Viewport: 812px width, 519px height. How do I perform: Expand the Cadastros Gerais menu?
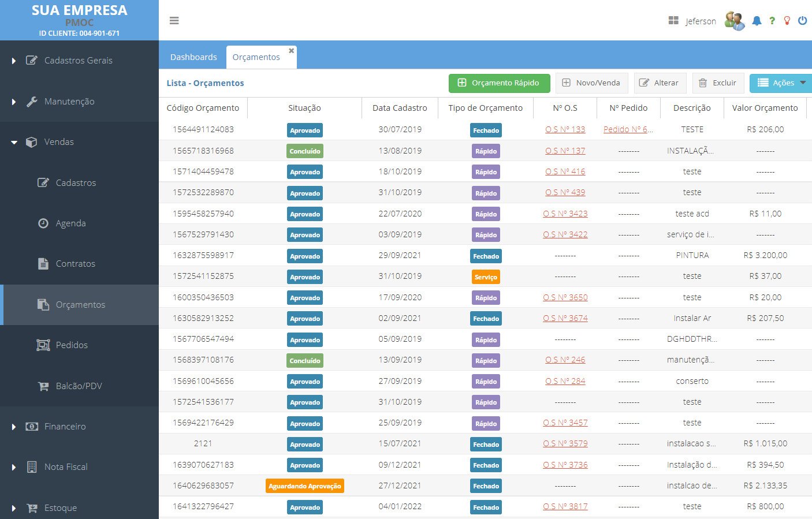(79, 61)
